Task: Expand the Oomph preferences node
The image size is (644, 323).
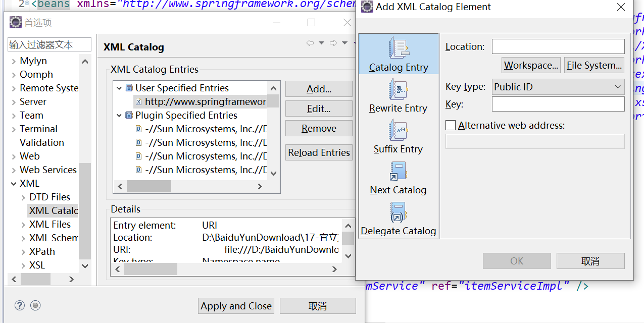Action: tap(14, 75)
